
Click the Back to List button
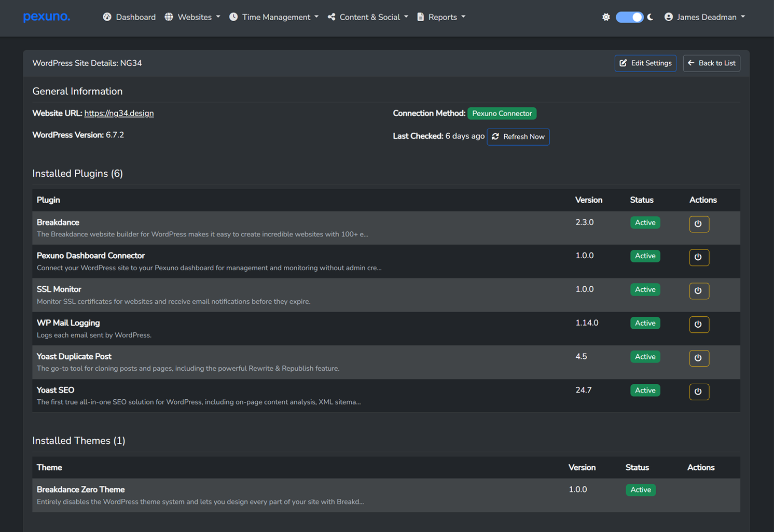tap(711, 63)
